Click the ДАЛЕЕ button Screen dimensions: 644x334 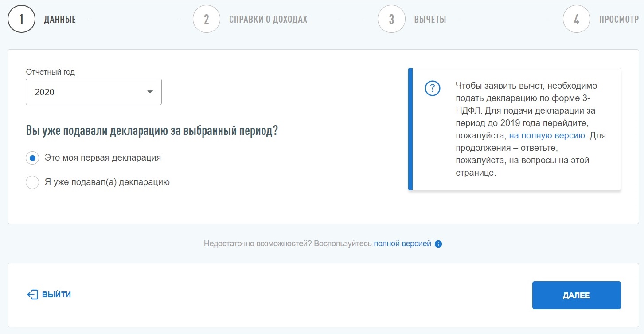pyautogui.click(x=576, y=295)
